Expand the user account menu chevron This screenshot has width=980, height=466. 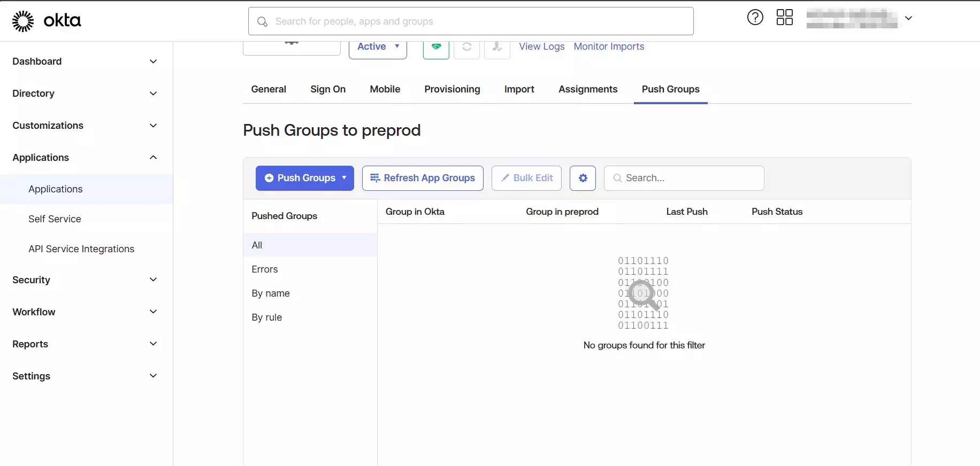pos(908,18)
